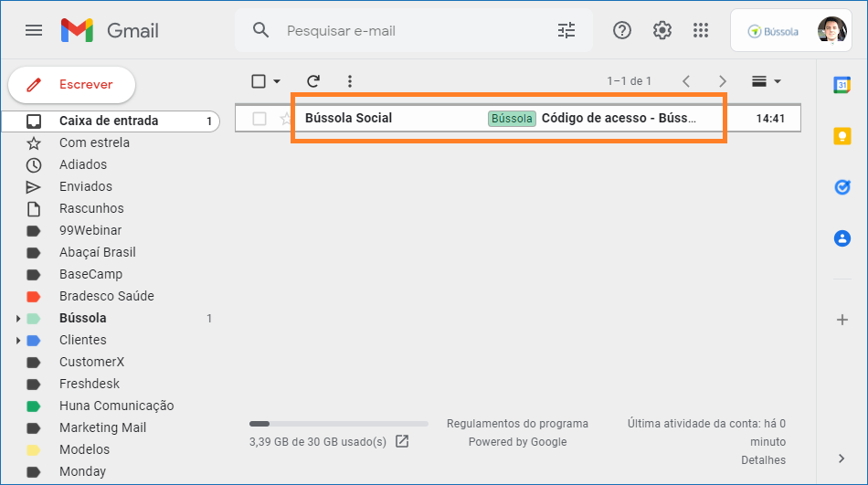Open Google Calendar side panel icon
The height and width of the screenshot is (485, 868).
pyautogui.click(x=842, y=85)
